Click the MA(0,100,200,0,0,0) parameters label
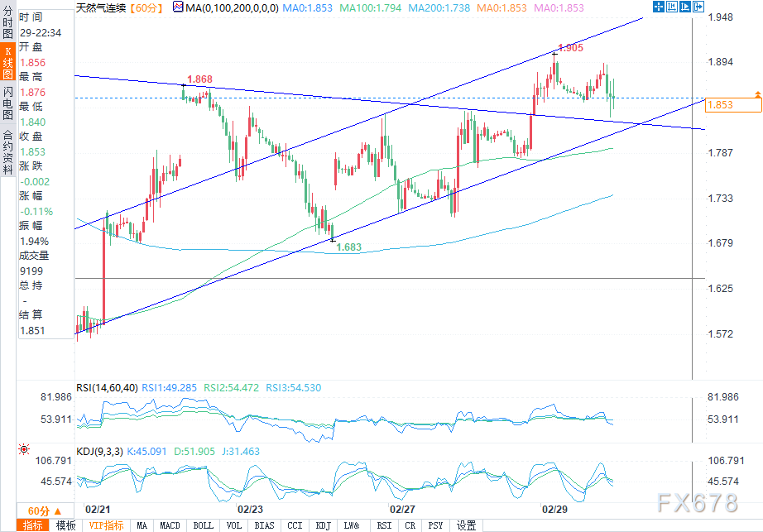This screenshot has height=532, width=763. click(x=232, y=7)
